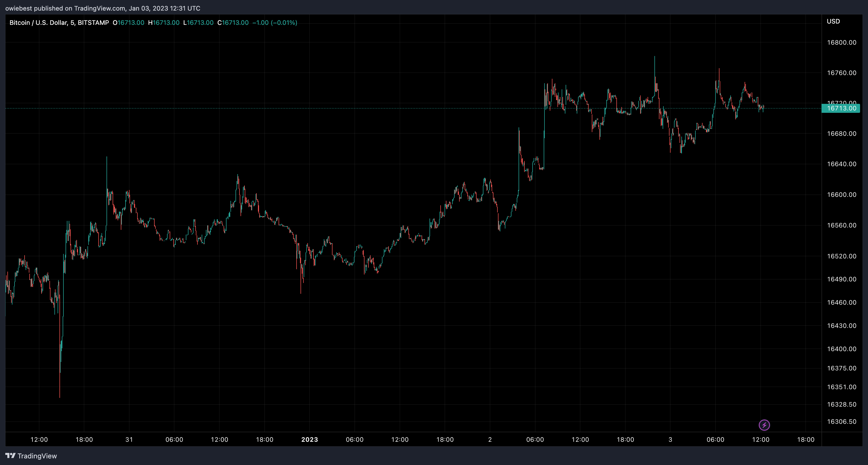This screenshot has width=868, height=465.
Task: Click the teal 16713.00 current price label
Action: tap(841, 108)
